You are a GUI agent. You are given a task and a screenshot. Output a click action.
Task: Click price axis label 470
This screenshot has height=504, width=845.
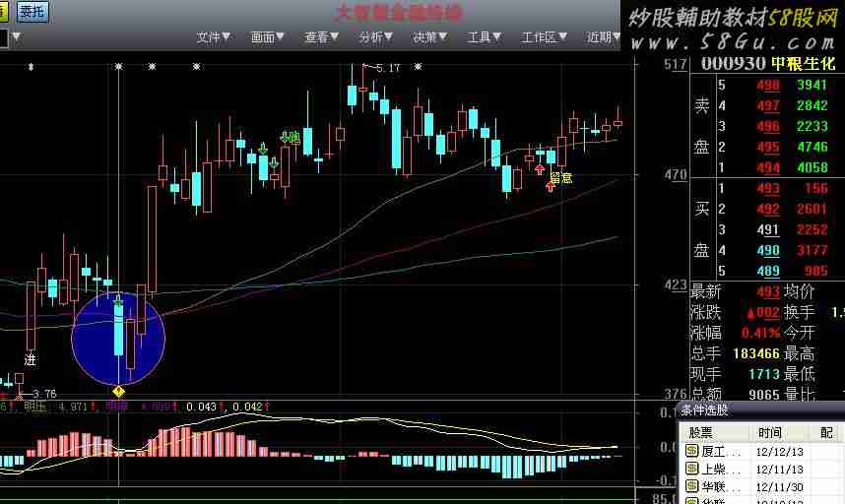[676, 174]
